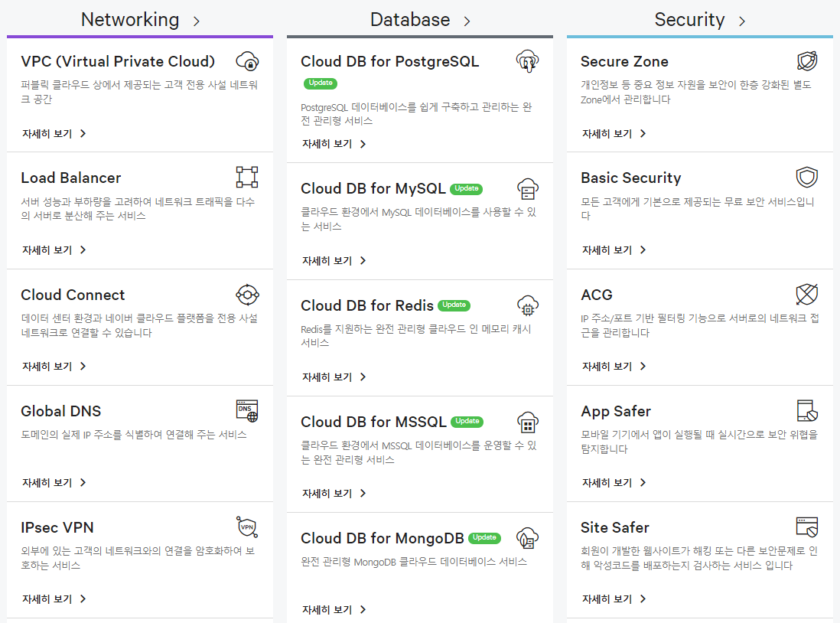
Task: Open 자세히 보기 under Global DNS
Action: (x=54, y=482)
